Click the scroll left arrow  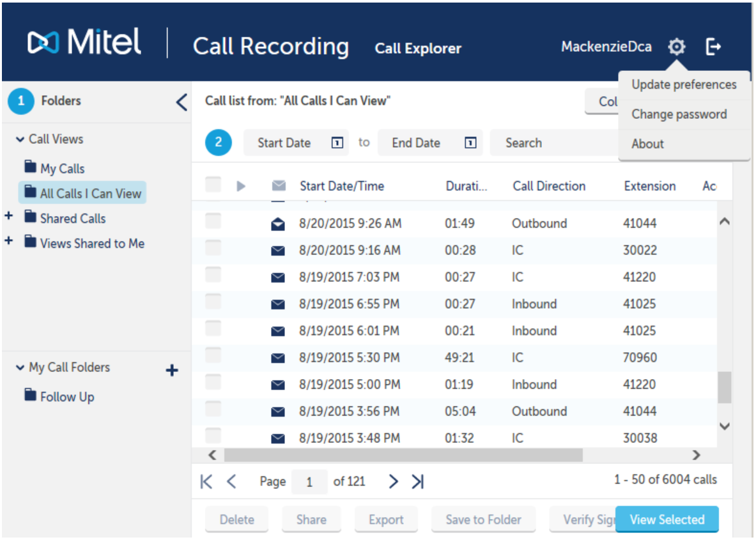coord(212,454)
